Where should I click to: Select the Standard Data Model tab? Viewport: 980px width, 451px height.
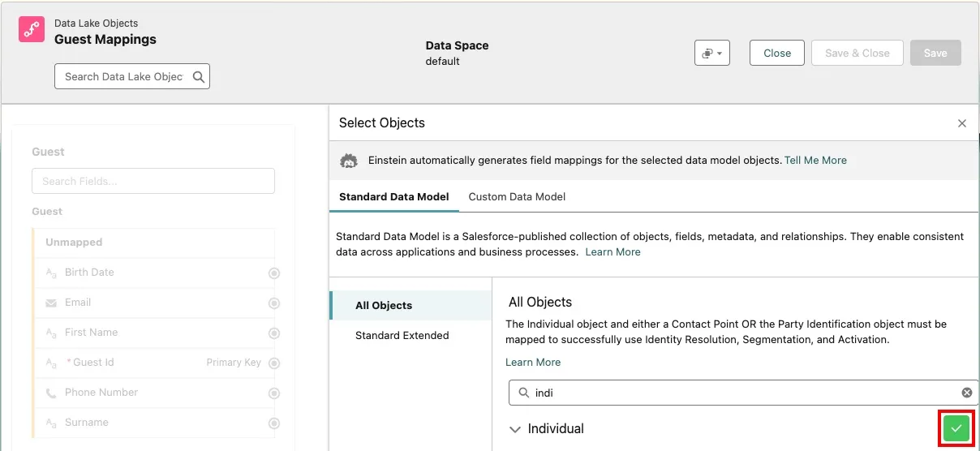(393, 196)
